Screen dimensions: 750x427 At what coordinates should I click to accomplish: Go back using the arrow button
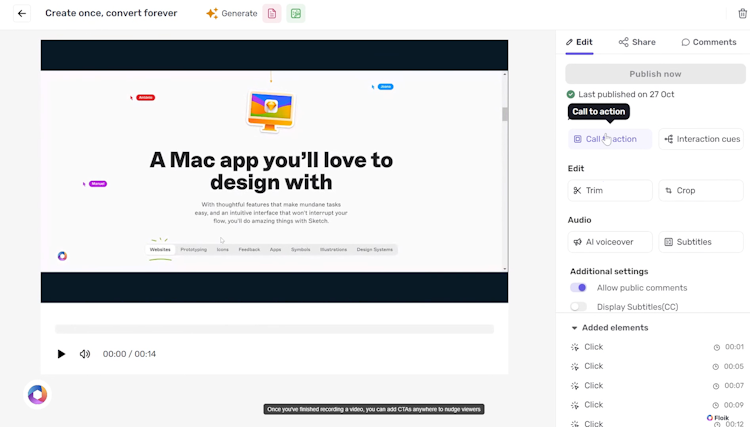(22, 13)
